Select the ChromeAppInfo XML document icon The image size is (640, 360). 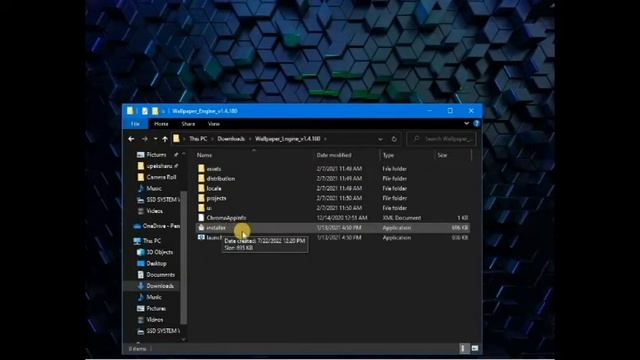(x=201, y=218)
